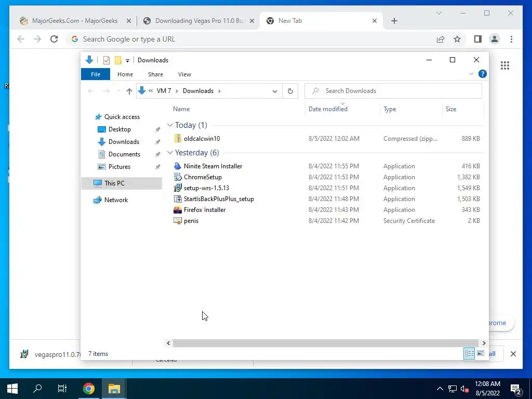Open the Chrome profile avatar
Screen dimensions: 532x399
coord(495,39)
